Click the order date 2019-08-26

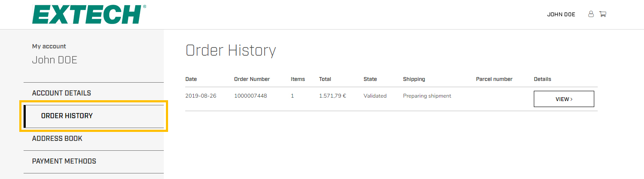coord(201,96)
